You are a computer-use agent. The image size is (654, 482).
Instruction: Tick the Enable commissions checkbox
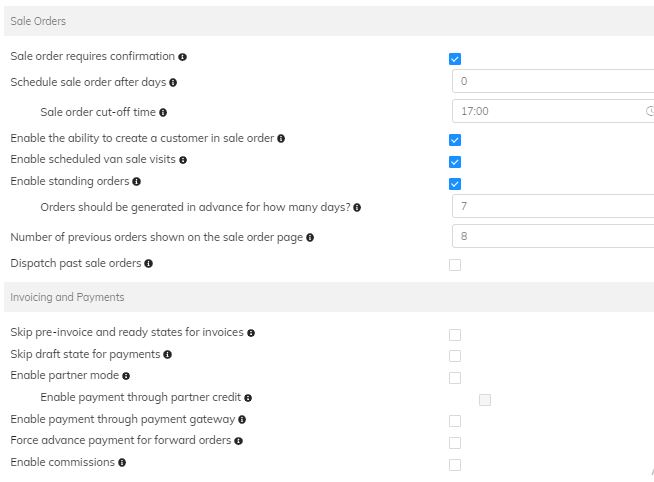455,464
